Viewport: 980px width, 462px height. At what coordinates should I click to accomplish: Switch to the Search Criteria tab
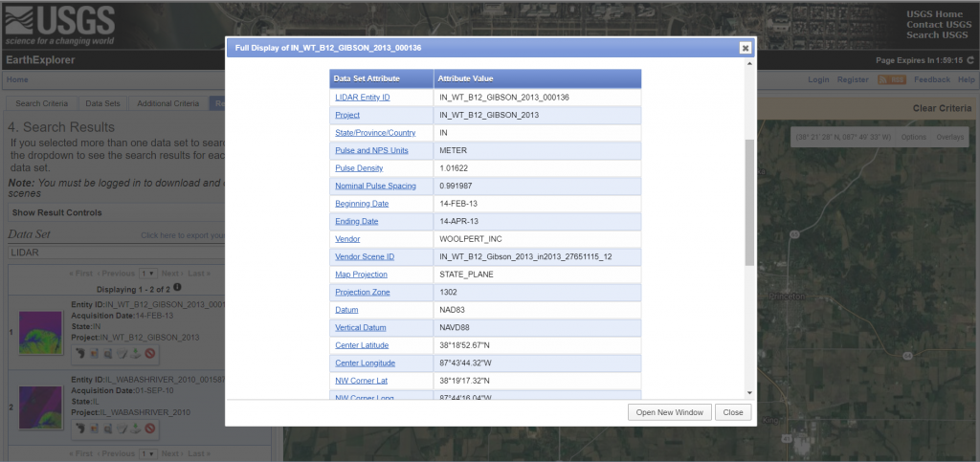click(x=42, y=103)
